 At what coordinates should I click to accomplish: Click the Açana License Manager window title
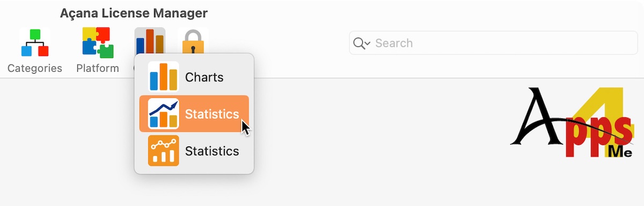134,13
